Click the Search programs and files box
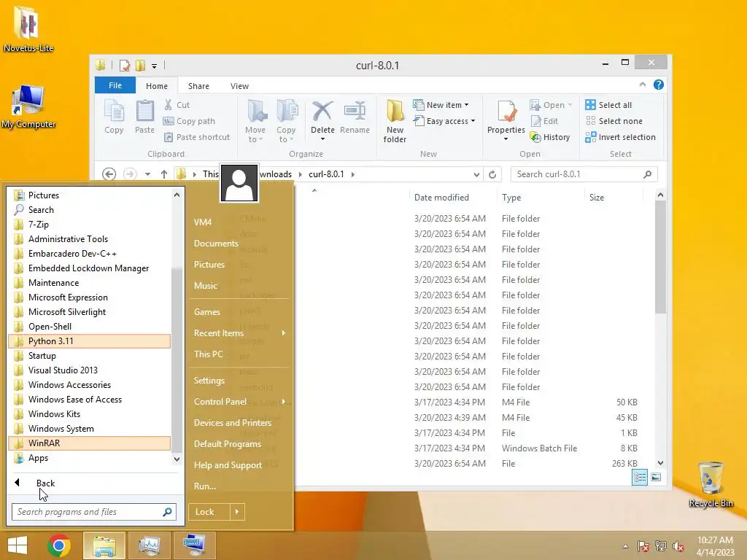 click(94, 512)
